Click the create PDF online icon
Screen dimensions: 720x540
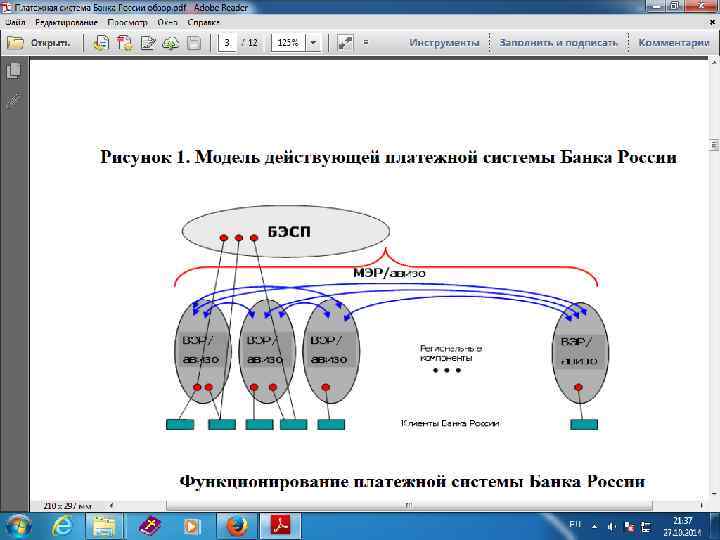[x=101, y=43]
